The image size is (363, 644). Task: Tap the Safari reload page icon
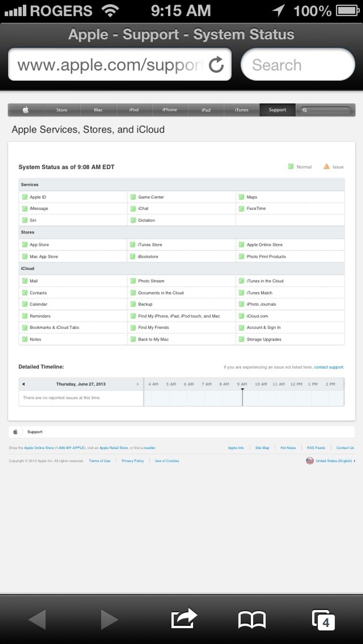click(x=216, y=65)
